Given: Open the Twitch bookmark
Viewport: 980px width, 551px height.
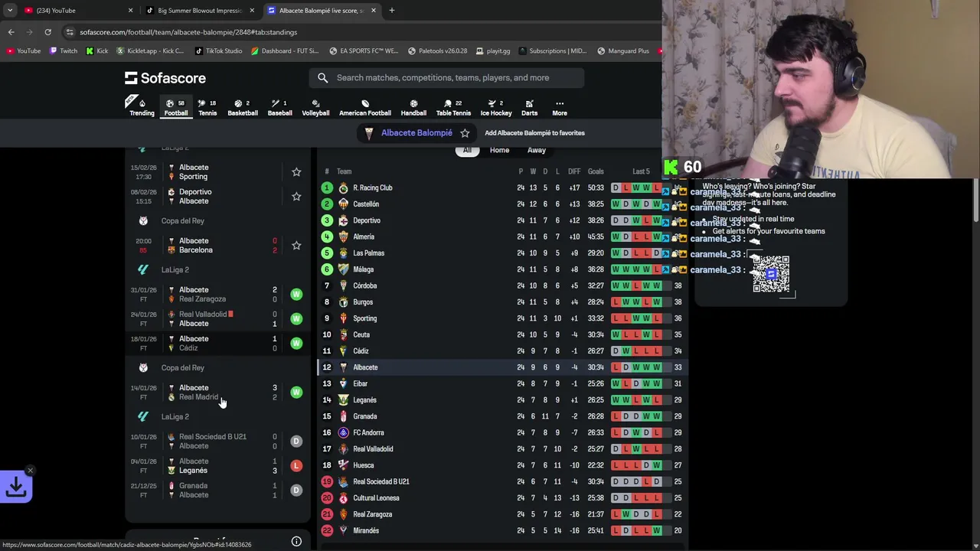Looking at the screenshot, I should point(64,51).
